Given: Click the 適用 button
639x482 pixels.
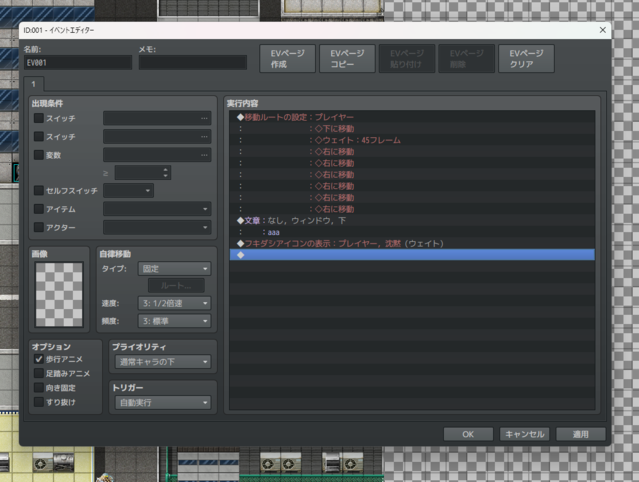Looking at the screenshot, I should click(581, 434).
